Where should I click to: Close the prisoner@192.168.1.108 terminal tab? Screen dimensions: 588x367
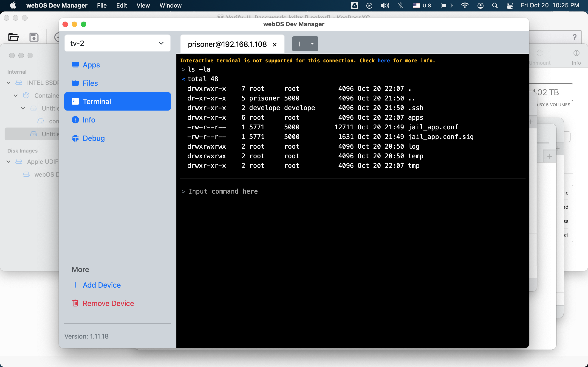coord(275,44)
